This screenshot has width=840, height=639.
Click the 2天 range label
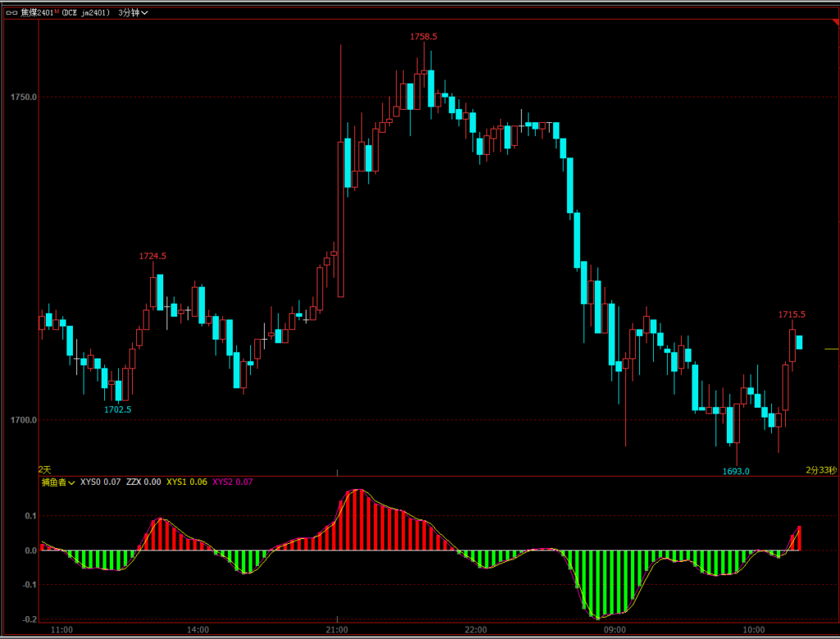(45, 469)
